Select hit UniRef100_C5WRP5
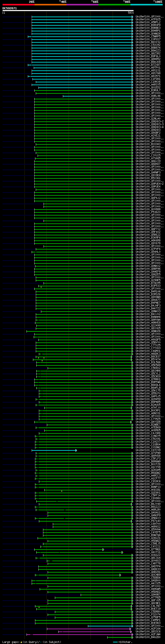Viewport: 165px width, 644px height. pos(148,36)
